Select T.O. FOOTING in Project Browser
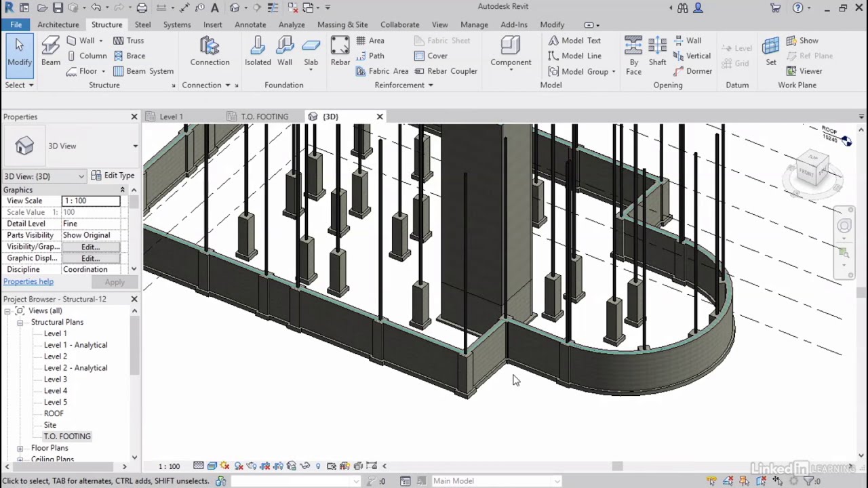Viewport: 868px width, 488px height. click(67, 436)
